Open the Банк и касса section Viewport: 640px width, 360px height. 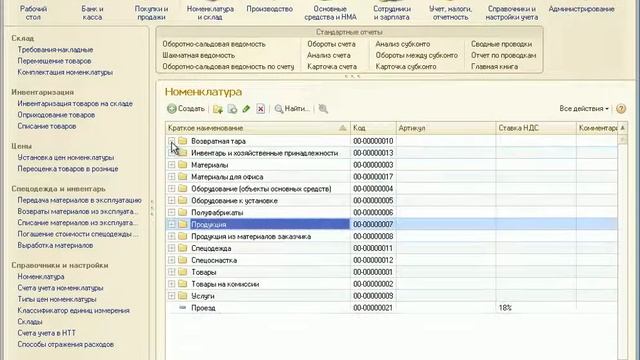pos(92,13)
